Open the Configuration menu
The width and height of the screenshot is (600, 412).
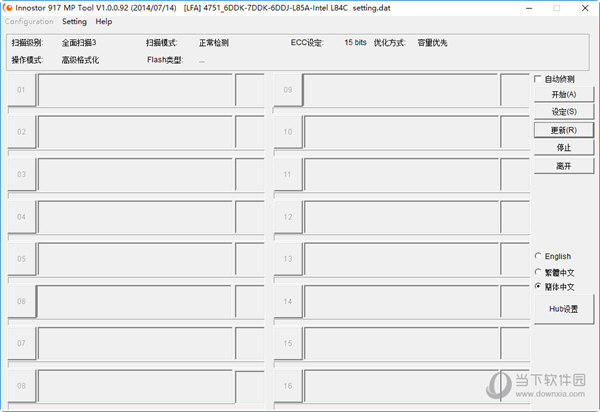[29, 21]
